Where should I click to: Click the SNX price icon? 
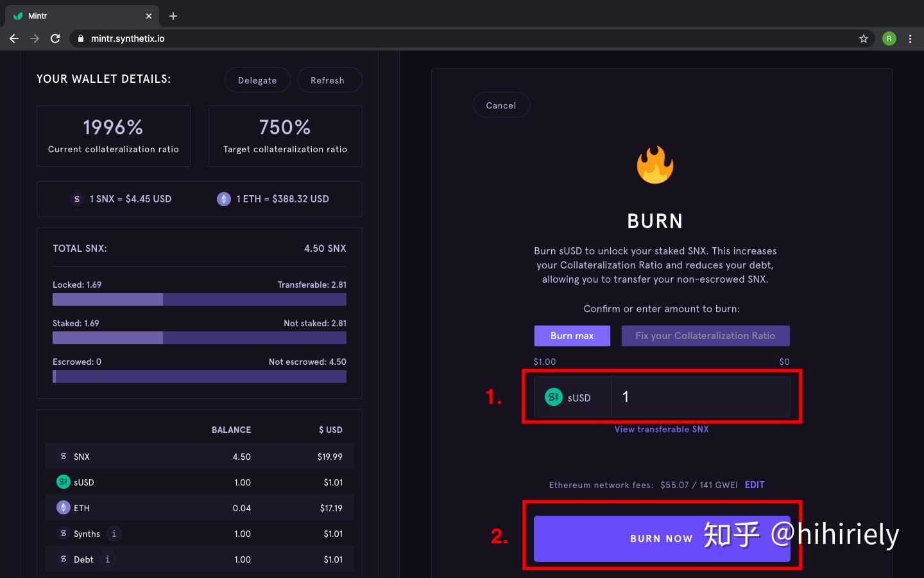(x=77, y=199)
